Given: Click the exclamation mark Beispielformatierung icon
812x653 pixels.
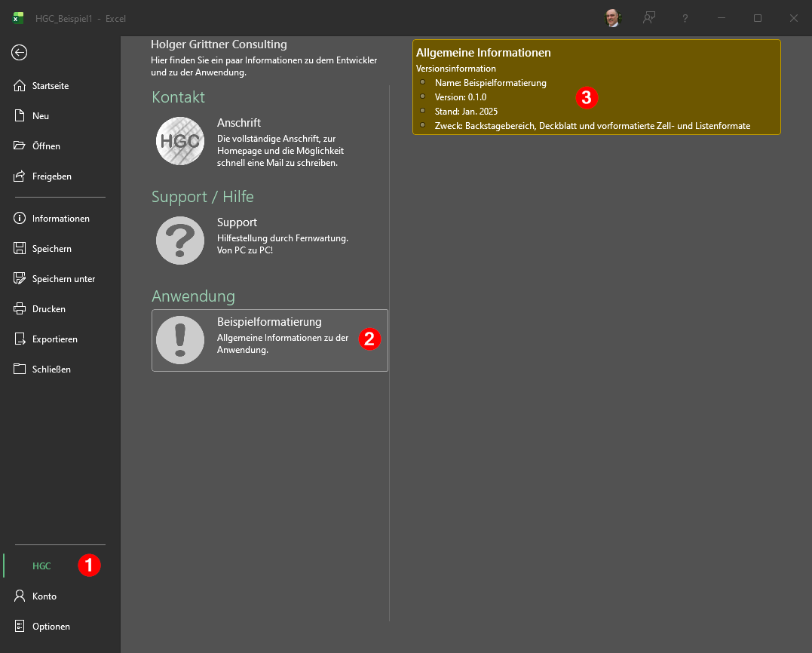Looking at the screenshot, I should click(x=179, y=340).
